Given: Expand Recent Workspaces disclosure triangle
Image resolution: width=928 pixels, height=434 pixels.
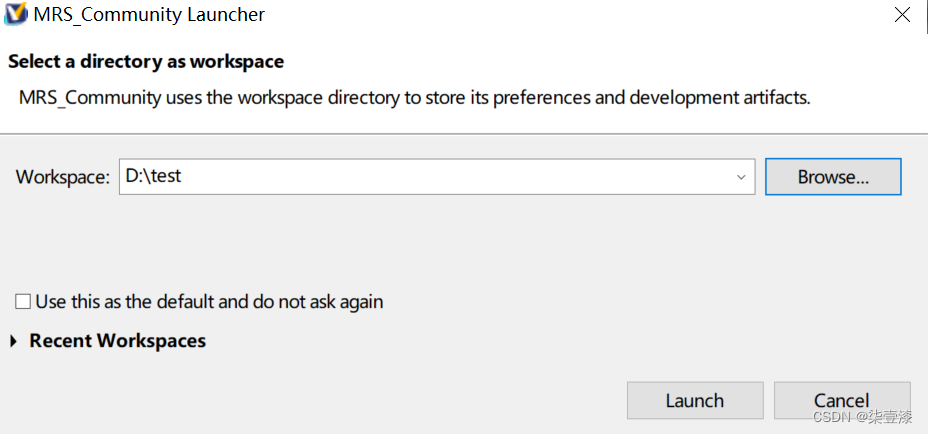Looking at the screenshot, I should [x=14, y=342].
